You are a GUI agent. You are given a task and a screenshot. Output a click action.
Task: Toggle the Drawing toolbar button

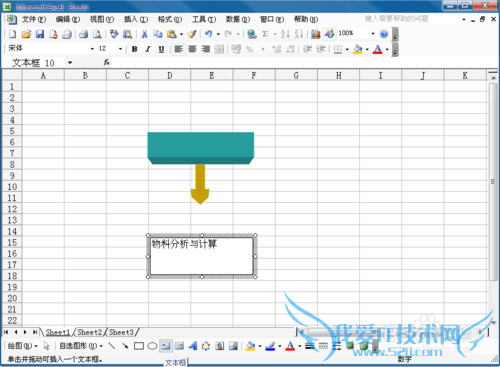[329, 34]
